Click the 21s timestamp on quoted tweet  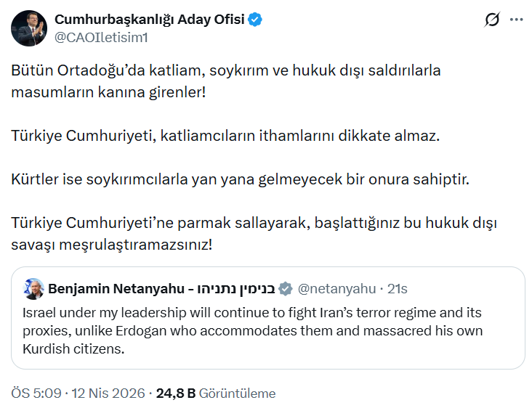(x=397, y=289)
